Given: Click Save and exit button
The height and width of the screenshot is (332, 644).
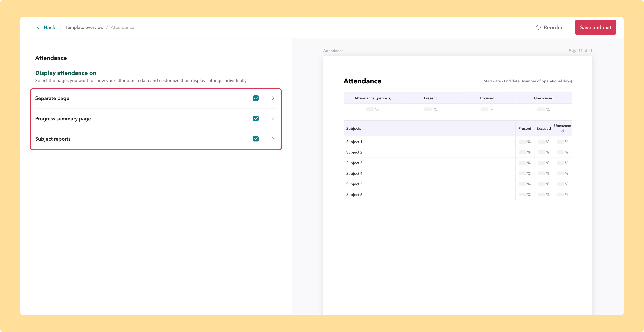Looking at the screenshot, I should (x=595, y=27).
